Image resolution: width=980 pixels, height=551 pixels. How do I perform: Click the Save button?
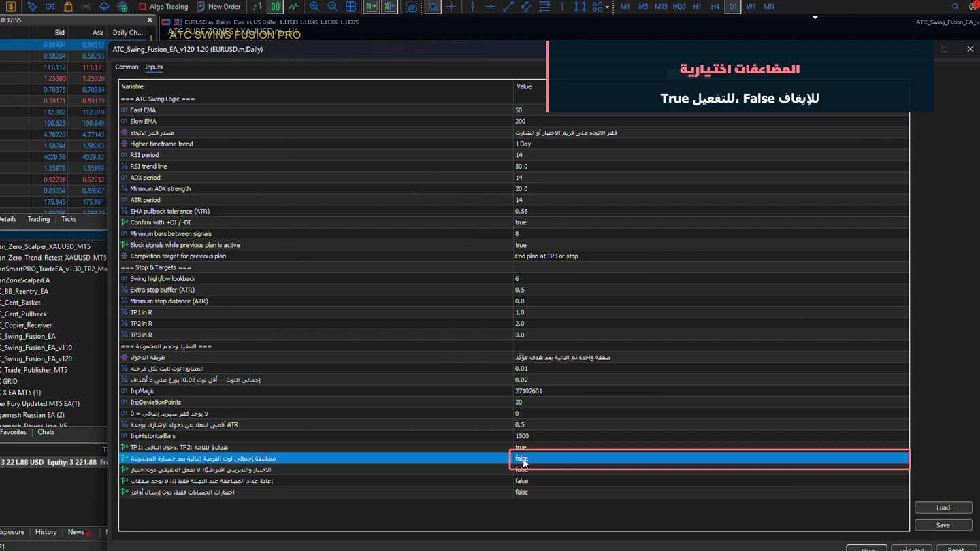943,525
